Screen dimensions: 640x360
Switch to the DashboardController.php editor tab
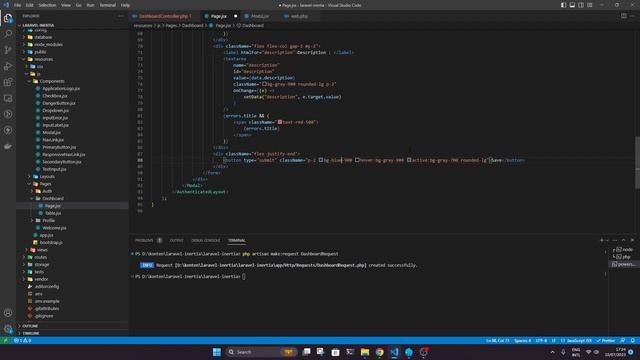[x=161, y=16]
